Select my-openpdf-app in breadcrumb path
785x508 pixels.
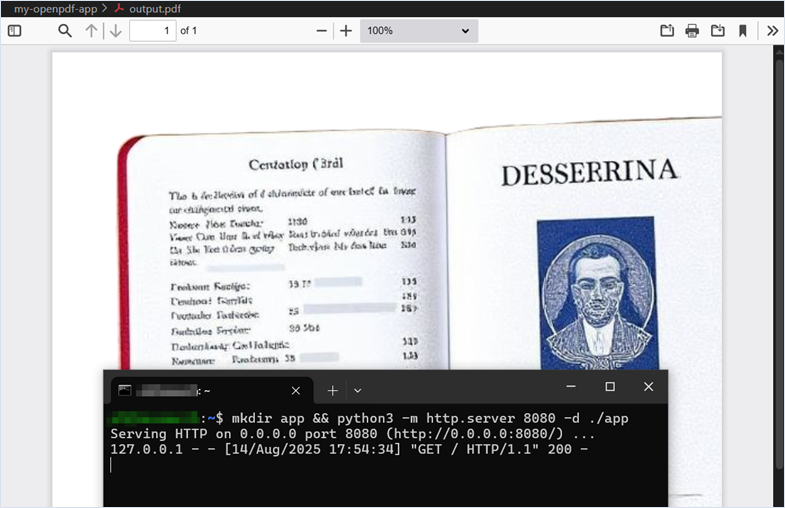[55, 8]
